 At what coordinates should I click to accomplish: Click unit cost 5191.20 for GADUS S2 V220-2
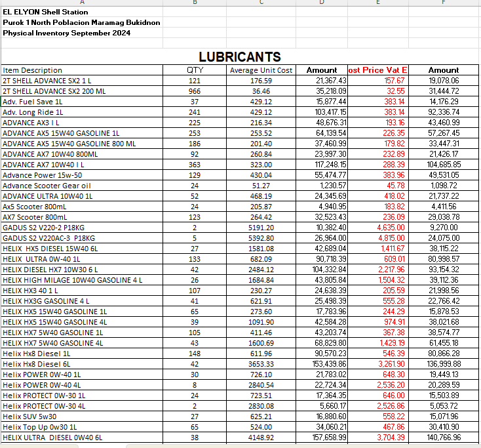point(261,228)
